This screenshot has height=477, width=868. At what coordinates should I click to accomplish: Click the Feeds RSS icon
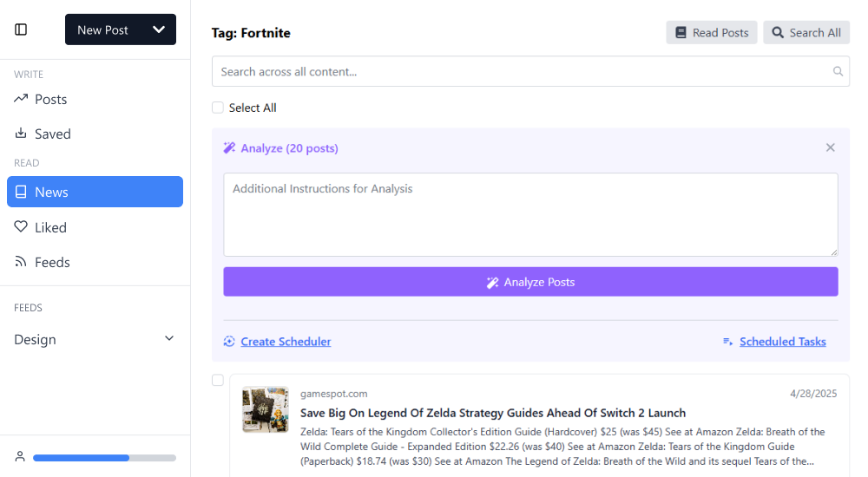[21, 262]
